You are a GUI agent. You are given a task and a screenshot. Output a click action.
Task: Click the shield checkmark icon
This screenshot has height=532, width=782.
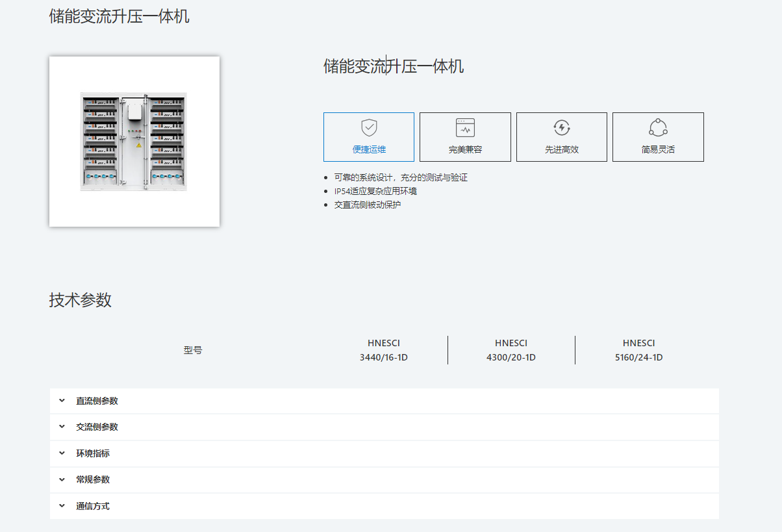coord(369,127)
